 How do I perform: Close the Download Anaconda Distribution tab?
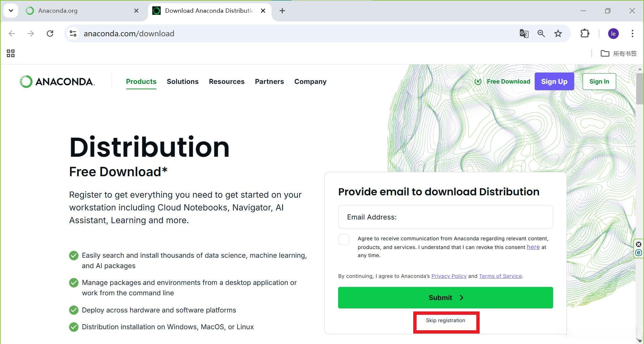pyautogui.click(x=263, y=11)
